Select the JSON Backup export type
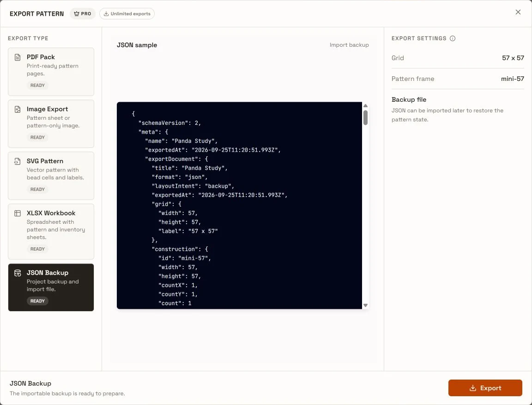This screenshot has height=405, width=532. point(51,288)
